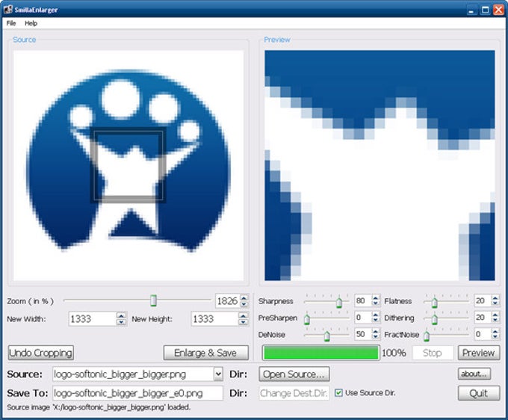
Task: Adjust the PreSharpen slider handle
Action: pos(307,320)
